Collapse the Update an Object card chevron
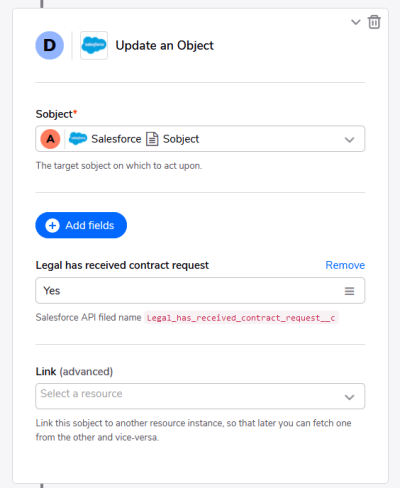The width and height of the screenshot is (400, 488). point(356,22)
